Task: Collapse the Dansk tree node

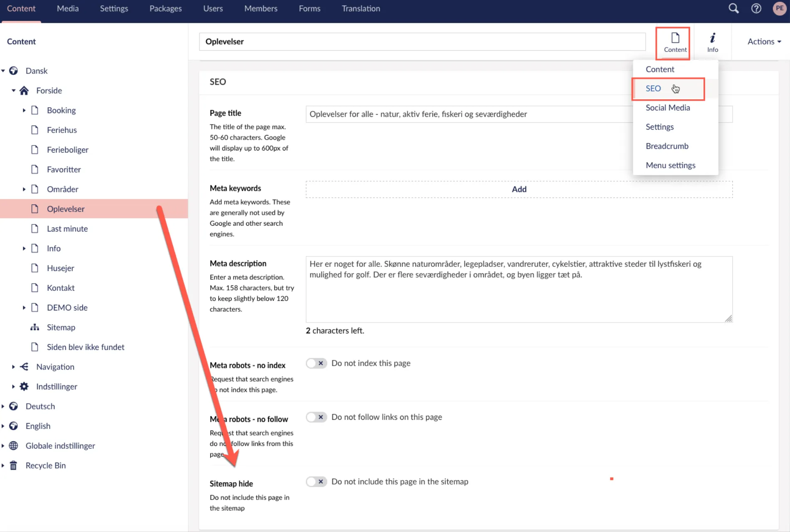Action: [x=3, y=71]
